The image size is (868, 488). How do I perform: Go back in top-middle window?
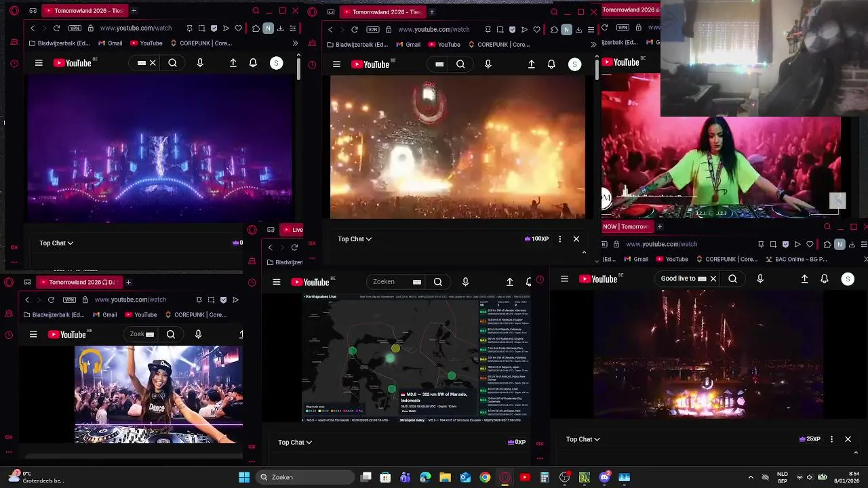click(330, 29)
